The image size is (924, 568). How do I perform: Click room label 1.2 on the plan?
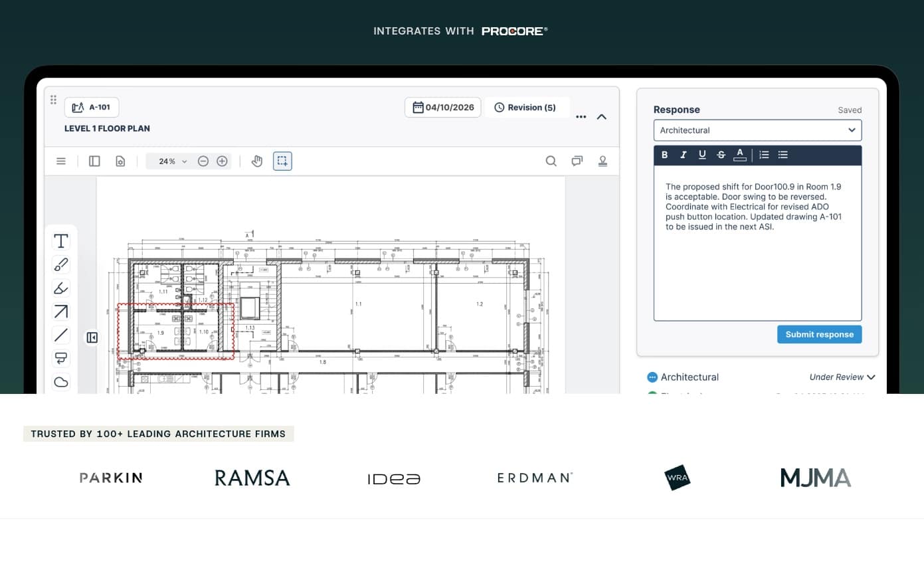point(480,304)
